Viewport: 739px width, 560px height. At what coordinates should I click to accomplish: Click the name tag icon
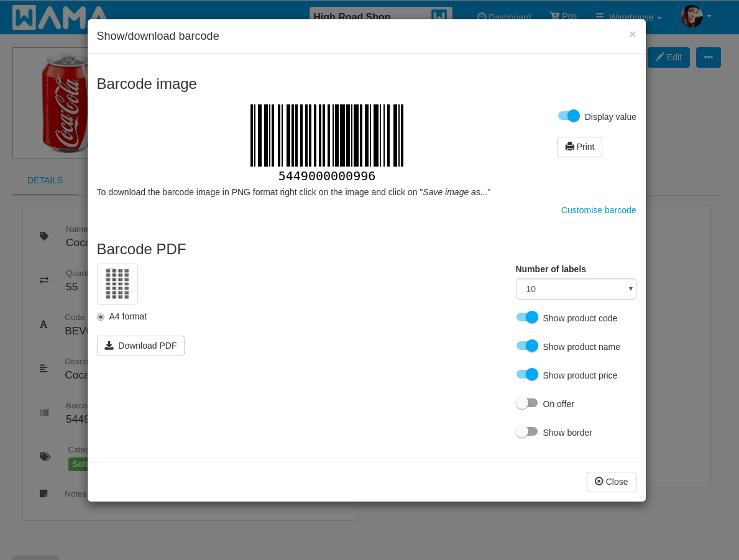pyautogui.click(x=44, y=236)
